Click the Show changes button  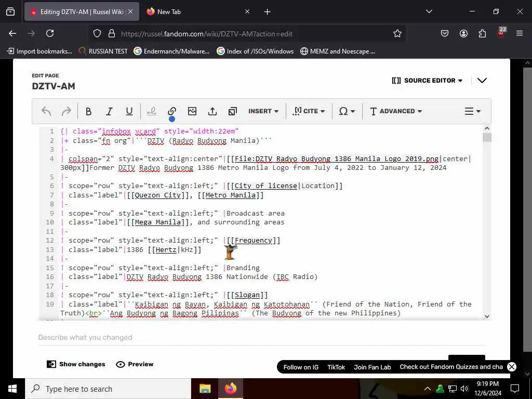(76, 364)
